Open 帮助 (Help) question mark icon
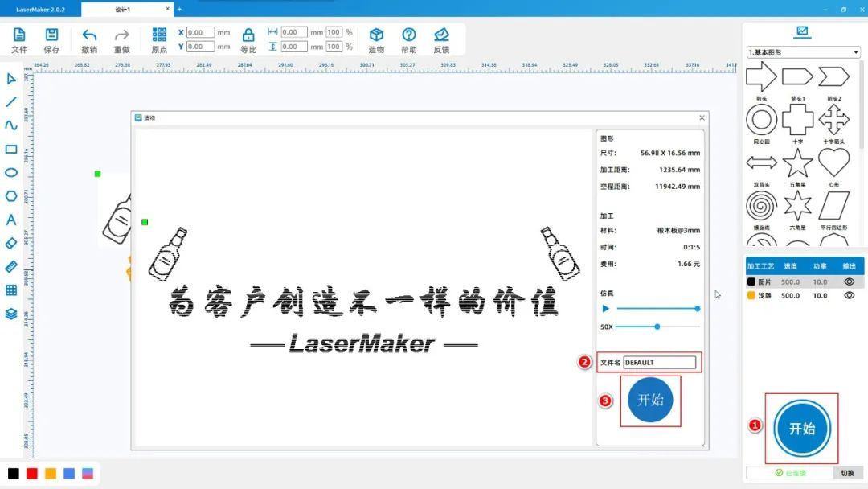 (409, 36)
